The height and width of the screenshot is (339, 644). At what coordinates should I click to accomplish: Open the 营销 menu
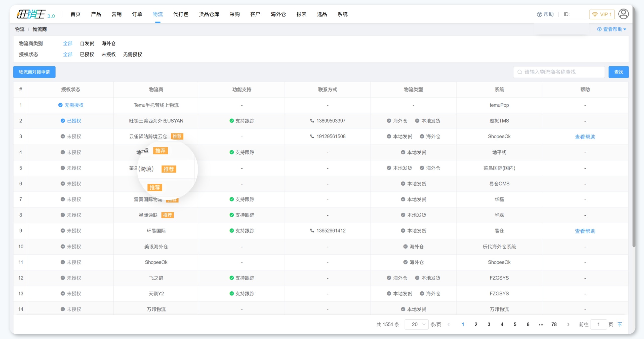116,14
